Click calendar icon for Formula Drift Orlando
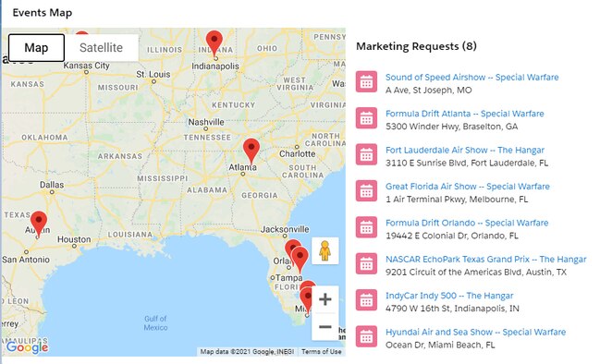The image size is (600, 364). tap(366, 227)
